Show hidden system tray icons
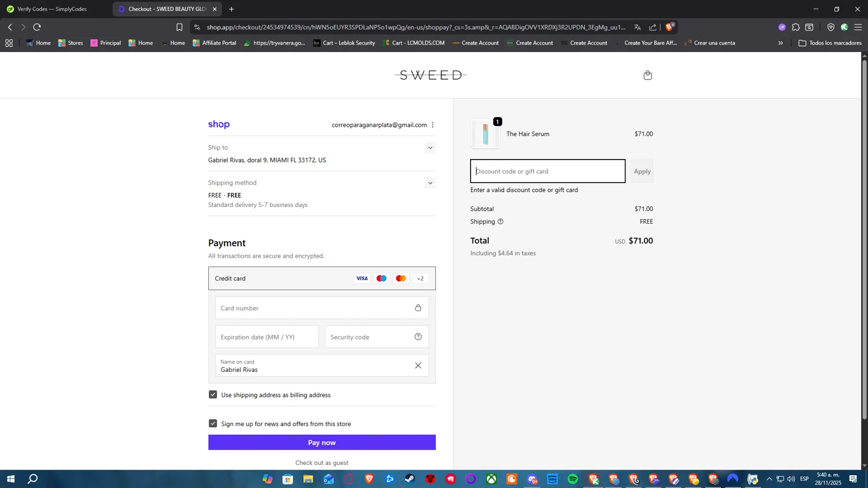 [x=769, y=479]
